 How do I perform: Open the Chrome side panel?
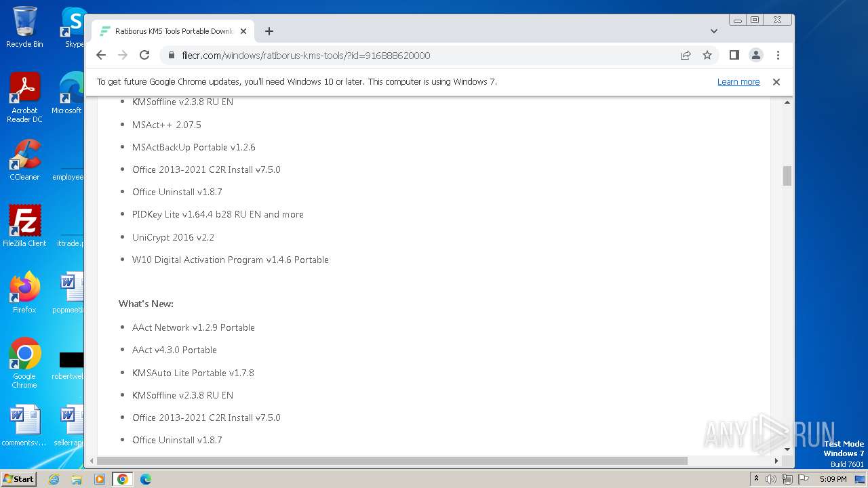(734, 55)
